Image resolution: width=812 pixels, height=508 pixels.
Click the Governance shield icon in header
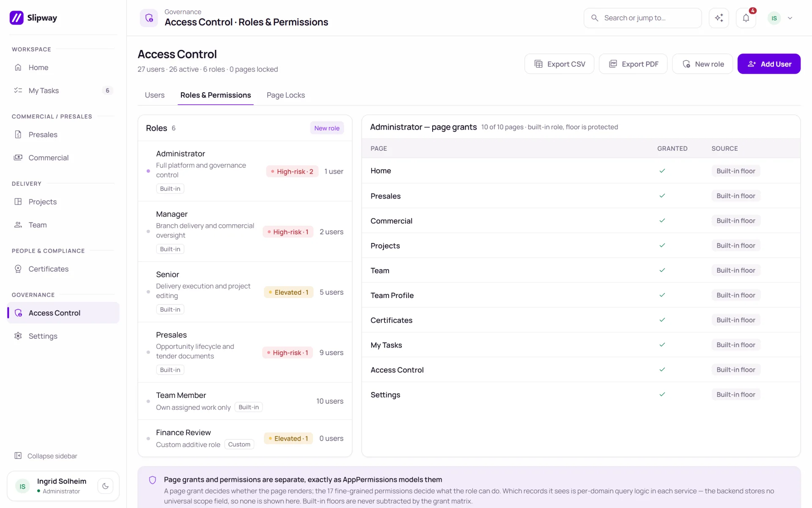[x=149, y=18]
